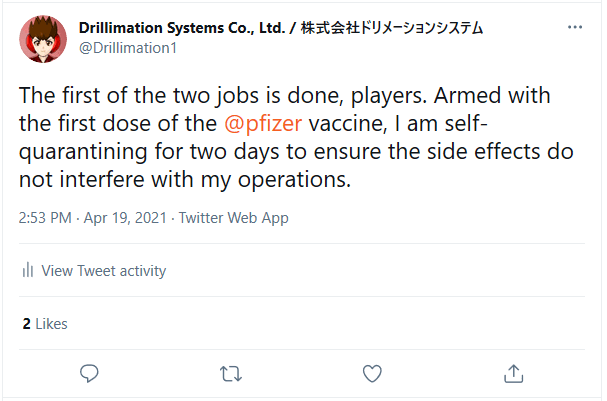The image size is (607, 401).
Task: Click the number 2 in the likes count
Action: (x=26, y=324)
